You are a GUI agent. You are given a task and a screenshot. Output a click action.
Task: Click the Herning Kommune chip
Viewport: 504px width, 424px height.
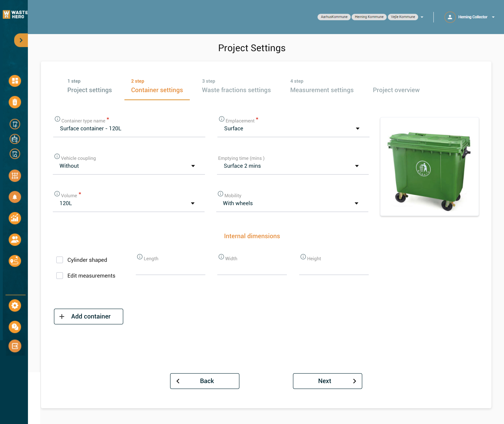point(369,17)
